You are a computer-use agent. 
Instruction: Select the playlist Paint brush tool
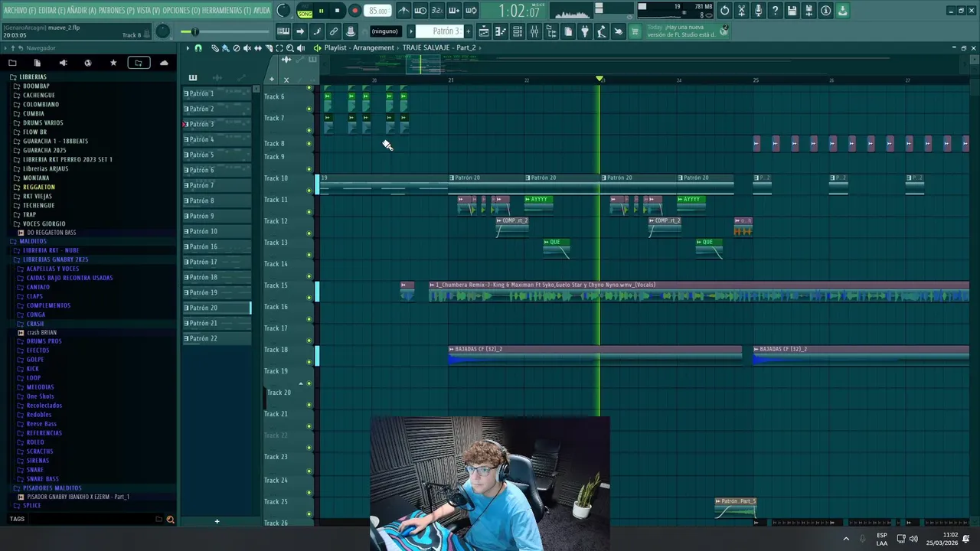tap(225, 47)
